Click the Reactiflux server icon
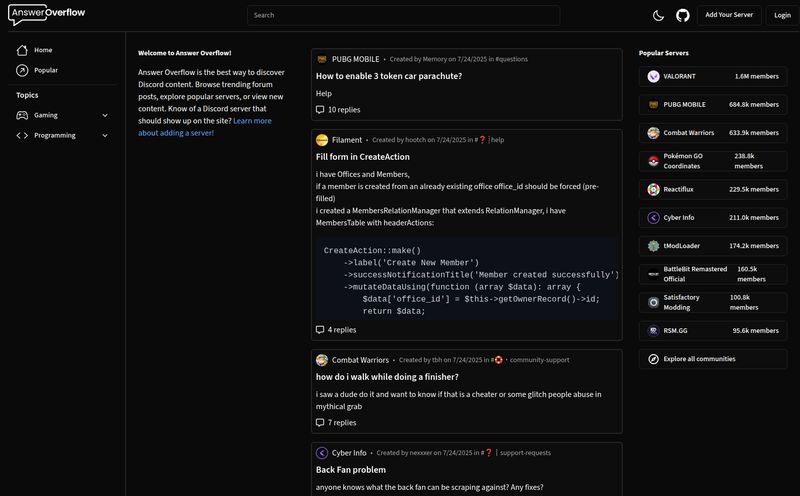800x496 pixels. click(x=653, y=189)
